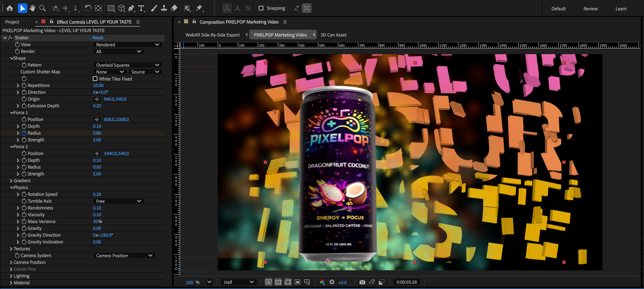Open the Tumble Axis dropdown set to Free
The height and width of the screenshot is (289, 644).
[118, 201]
